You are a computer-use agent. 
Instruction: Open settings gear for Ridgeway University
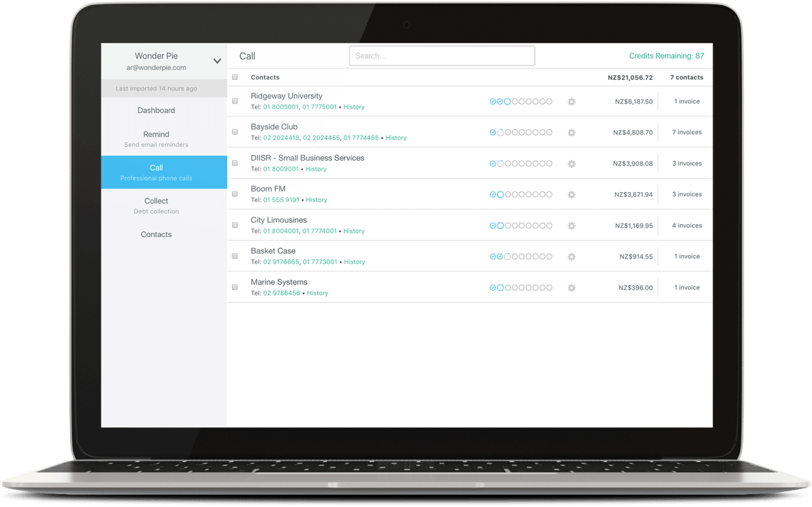[x=571, y=101]
